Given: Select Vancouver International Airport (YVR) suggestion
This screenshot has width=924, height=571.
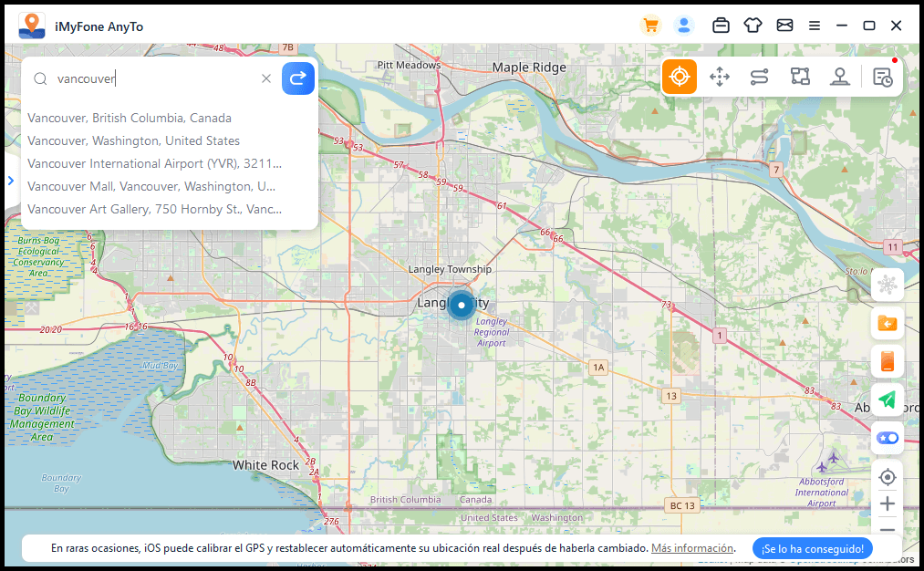Looking at the screenshot, I should click(154, 163).
